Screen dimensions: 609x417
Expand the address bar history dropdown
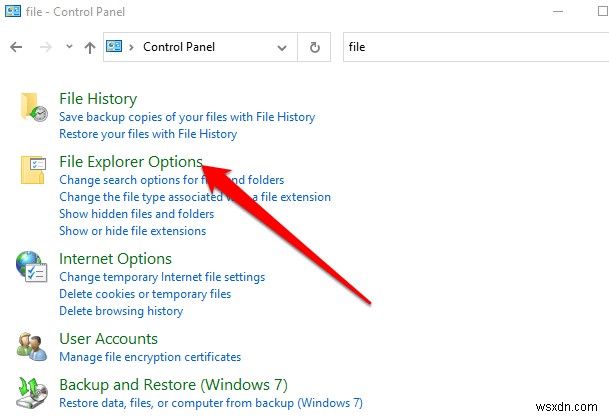[282, 48]
